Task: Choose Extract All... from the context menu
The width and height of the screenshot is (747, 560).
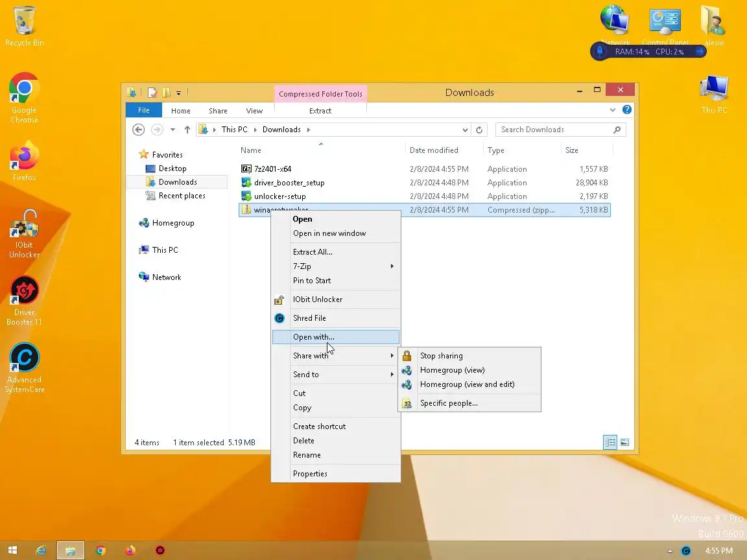Action: 336,252
